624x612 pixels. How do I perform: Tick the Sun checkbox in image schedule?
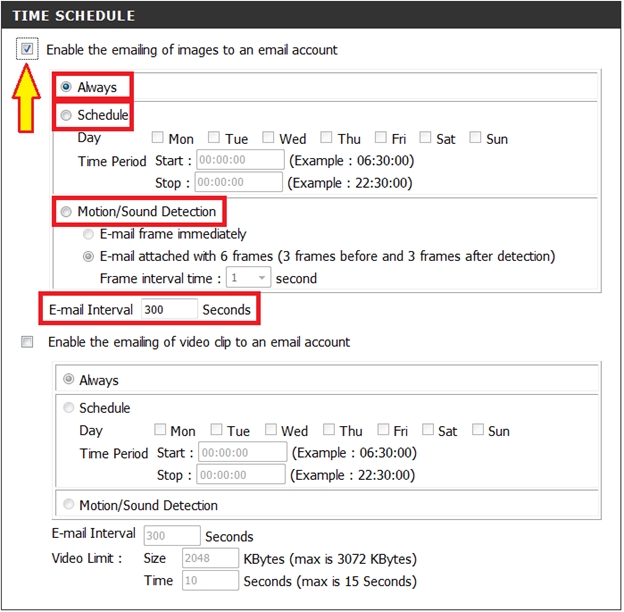click(475, 138)
